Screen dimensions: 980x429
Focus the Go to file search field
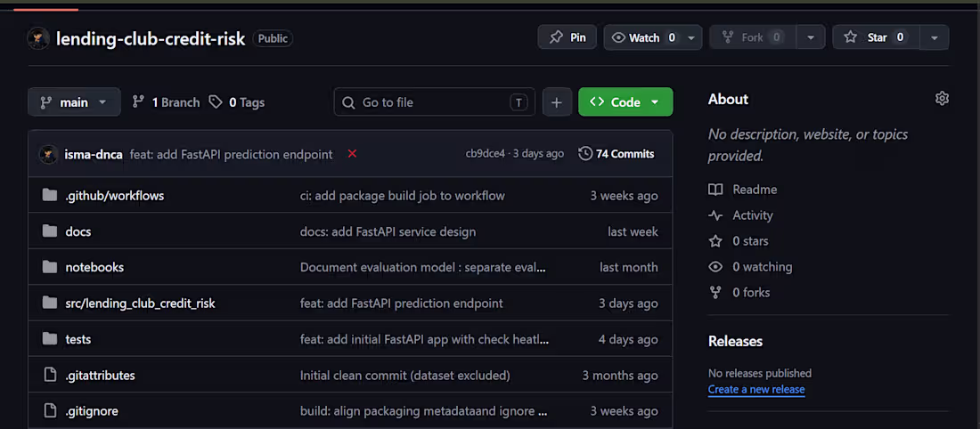pos(435,101)
